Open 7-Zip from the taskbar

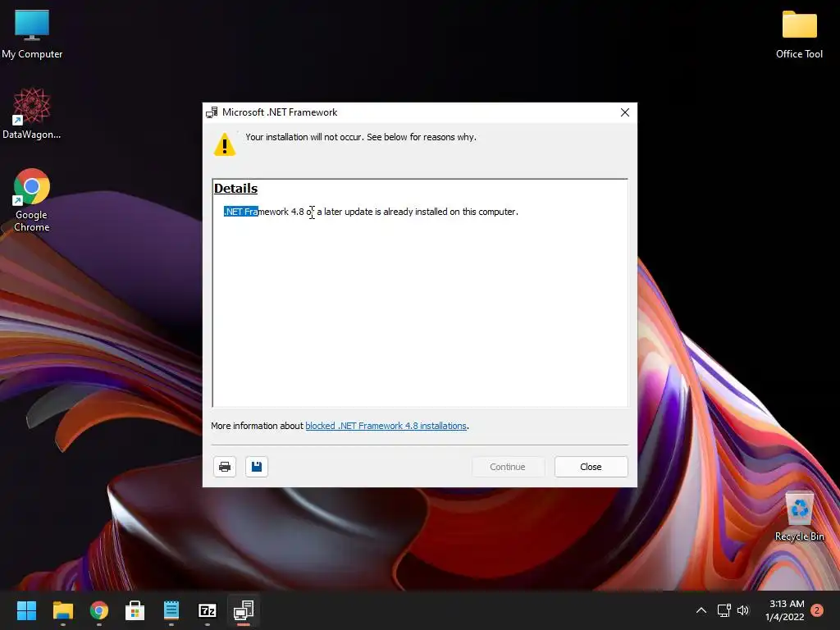pyautogui.click(x=208, y=610)
